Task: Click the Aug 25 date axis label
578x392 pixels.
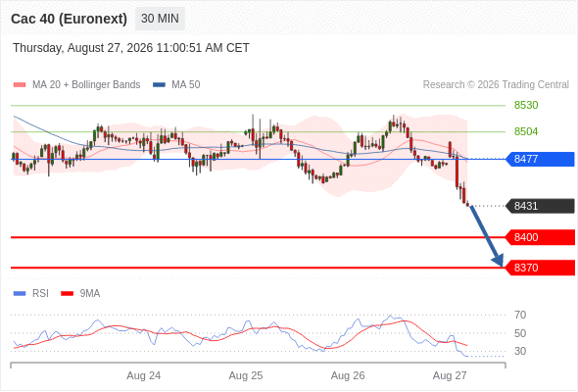Action: pyautogui.click(x=246, y=375)
